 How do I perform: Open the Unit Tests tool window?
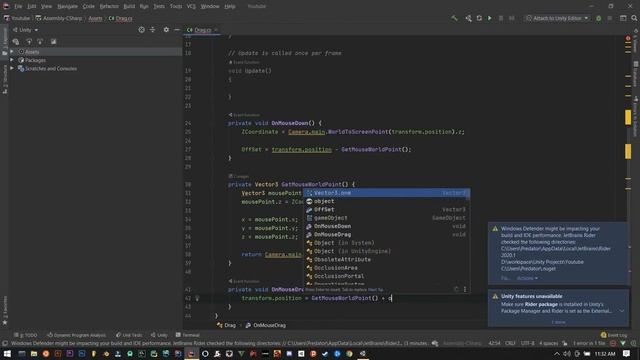click(129, 335)
